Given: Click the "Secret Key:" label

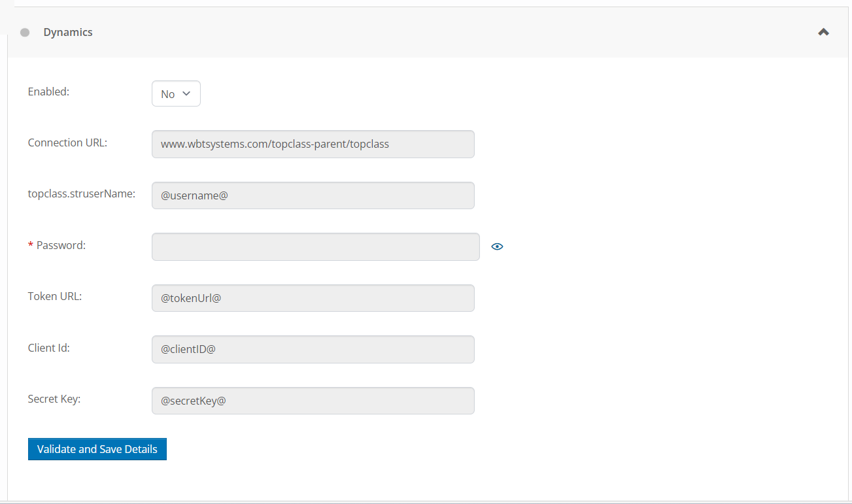Looking at the screenshot, I should coord(54,399).
